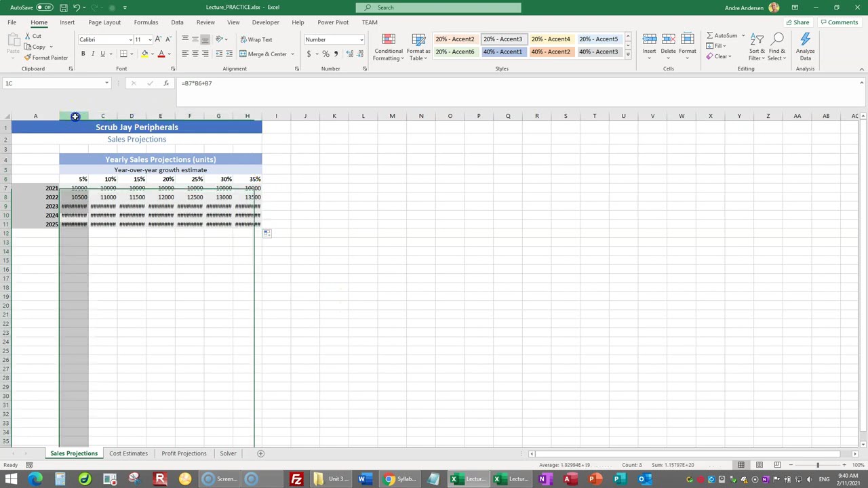Click the formula bar text
The image size is (868, 488).
[197, 83]
